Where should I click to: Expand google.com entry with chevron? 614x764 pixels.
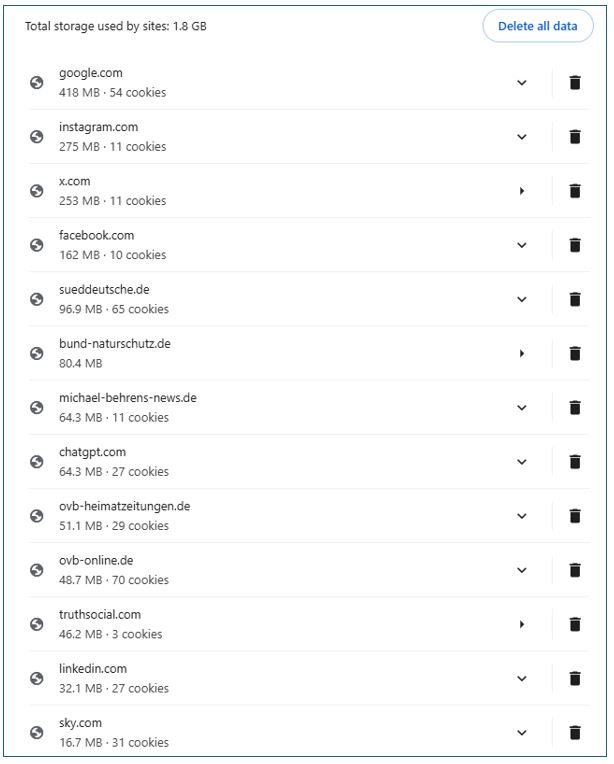click(521, 83)
